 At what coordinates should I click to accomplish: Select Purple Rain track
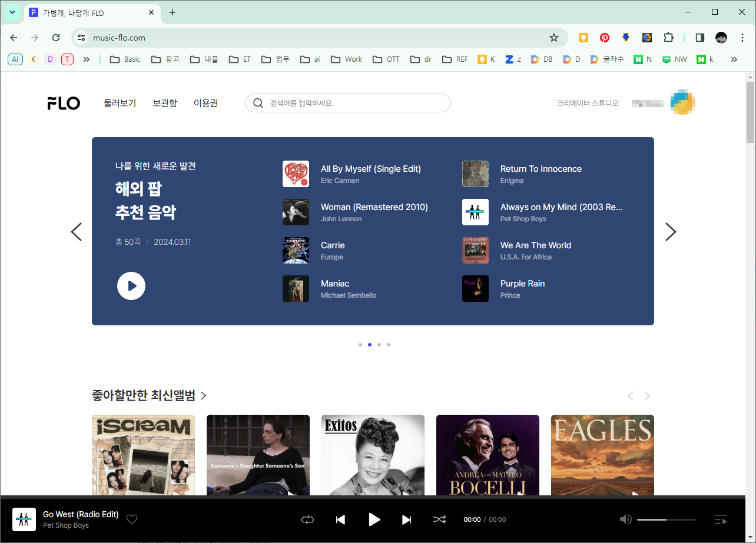523,284
